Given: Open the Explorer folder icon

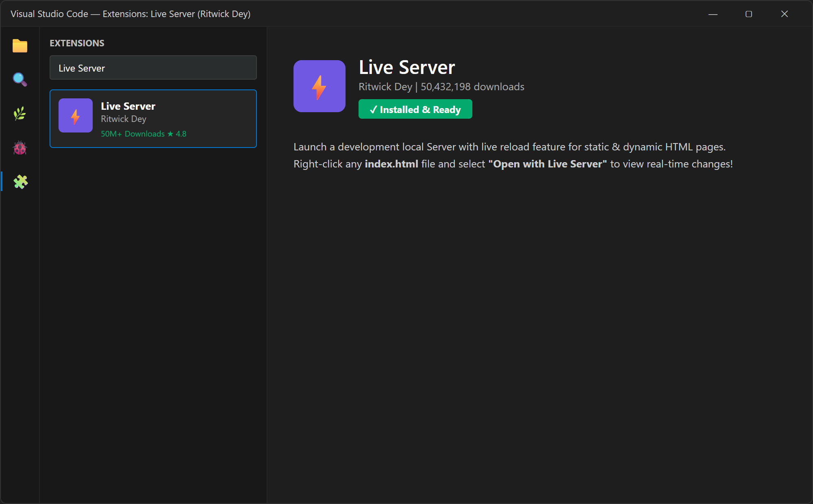Looking at the screenshot, I should 20,46.
